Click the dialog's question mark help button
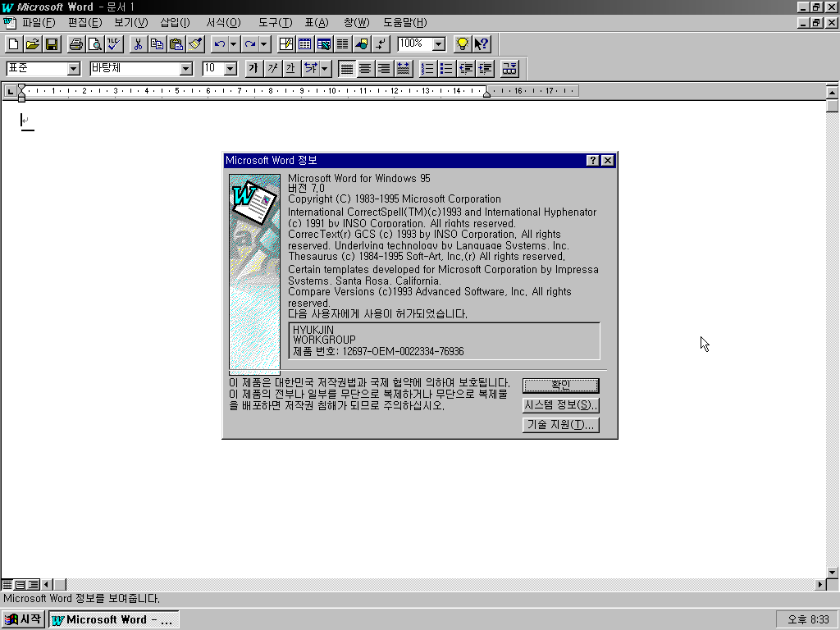Screen dimensions: 840x630 tap(592, 160)
